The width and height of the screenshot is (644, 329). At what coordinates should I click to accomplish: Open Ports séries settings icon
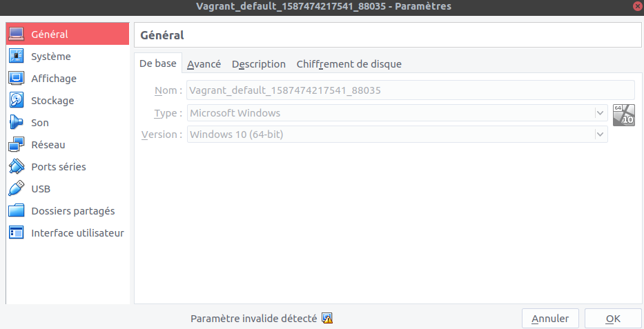pos(17,167)
